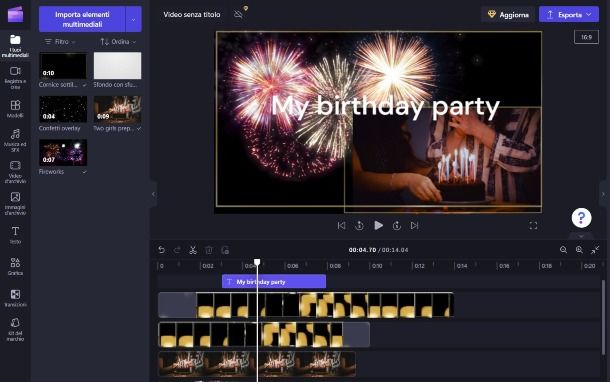Enter fullscreen preview mode
Viewport: 610px width, 382px height.
tap(533, 226)
